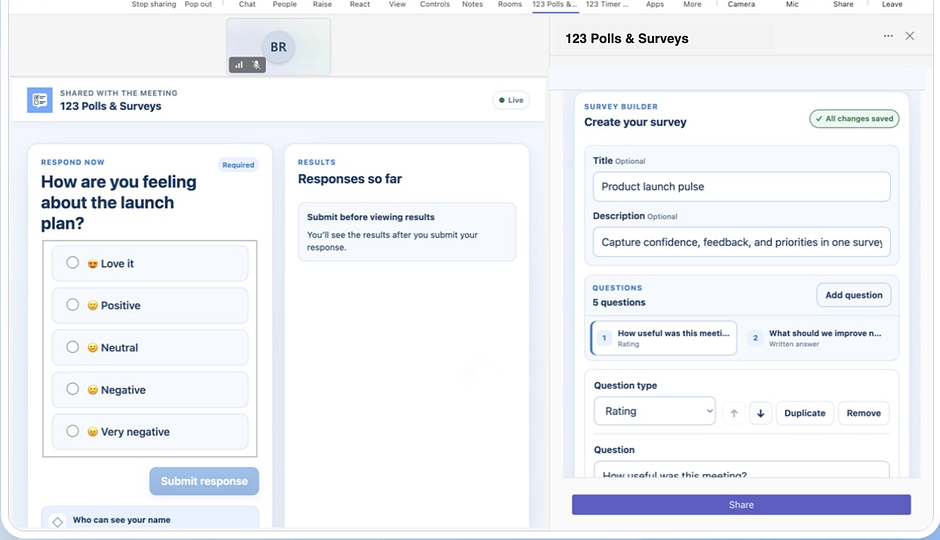
Task: Click the 123 Polls & Surveys app icon
Action: 40,100
